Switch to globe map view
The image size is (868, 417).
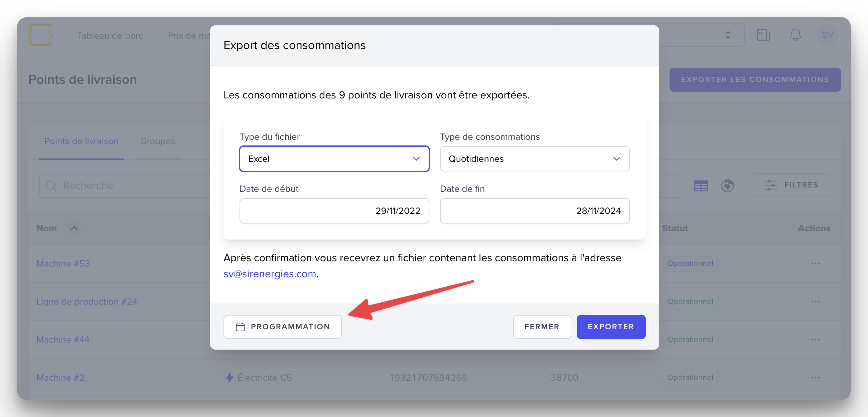pos(727,186)
